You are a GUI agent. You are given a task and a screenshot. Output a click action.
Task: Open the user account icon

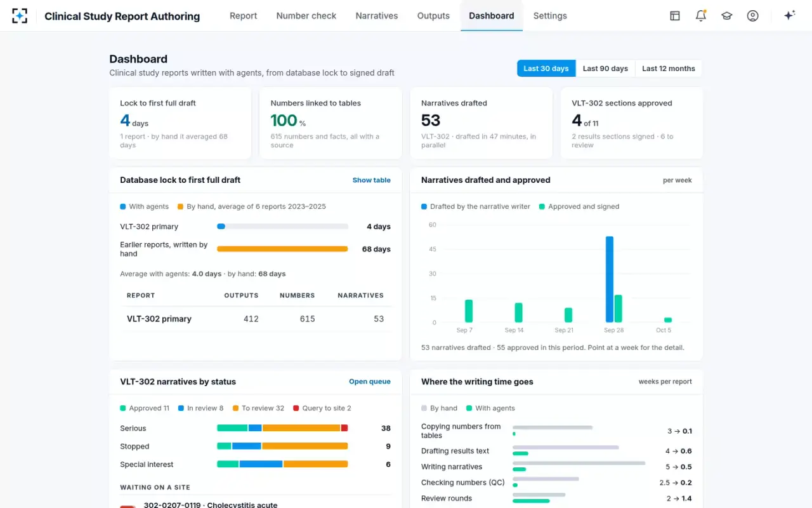point(753,16)
